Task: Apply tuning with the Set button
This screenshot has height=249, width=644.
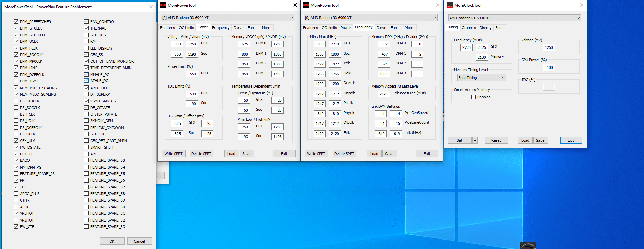Action: point(459,140)
